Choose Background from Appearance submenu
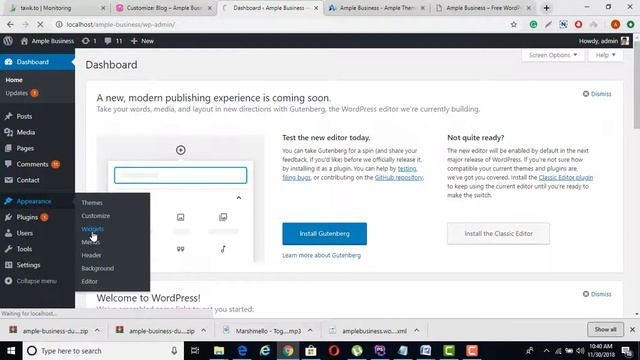 coord(98,268)
